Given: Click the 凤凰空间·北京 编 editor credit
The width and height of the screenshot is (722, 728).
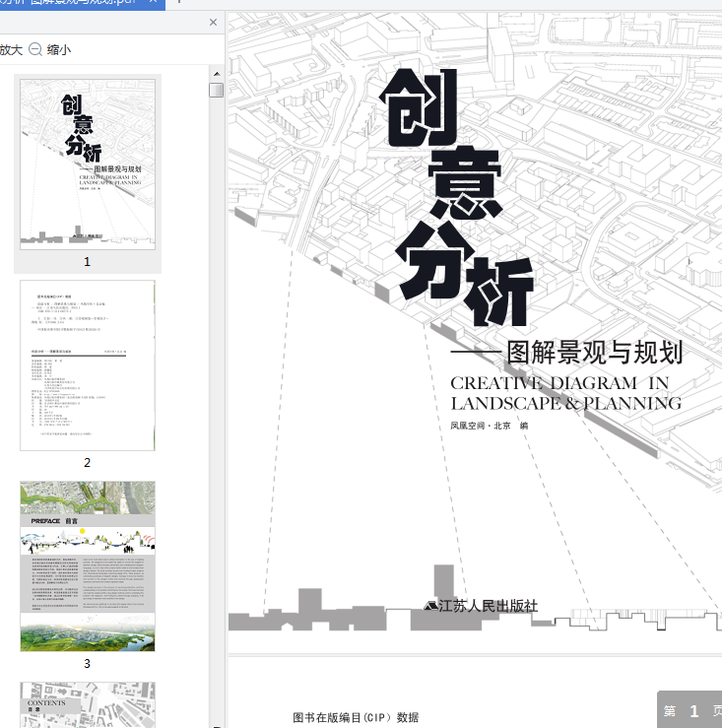Looking at the screenshot, I should [x=490, y=426].
